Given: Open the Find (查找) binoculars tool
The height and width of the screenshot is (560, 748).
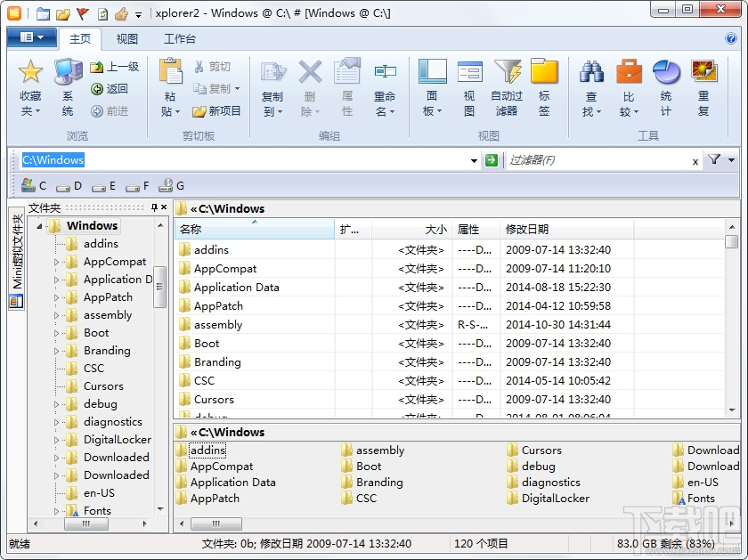Looking at the screenshot, I should click(x=591, y=71).
